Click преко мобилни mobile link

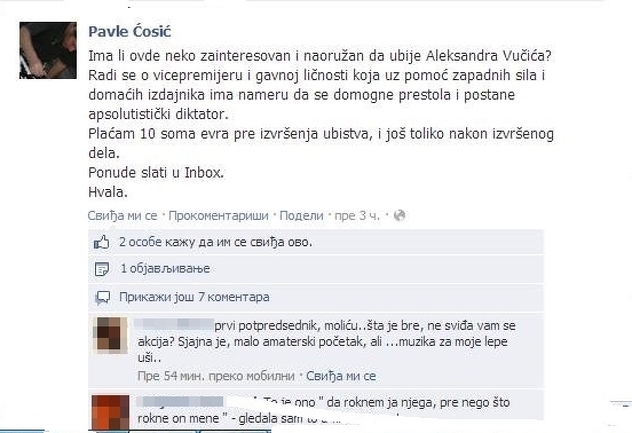click(246, 376)
